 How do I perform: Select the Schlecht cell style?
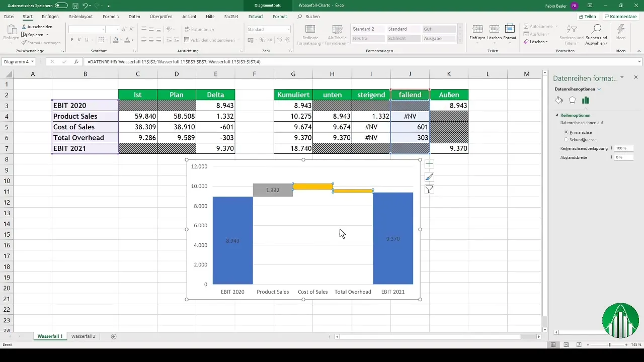coord(404,38)
